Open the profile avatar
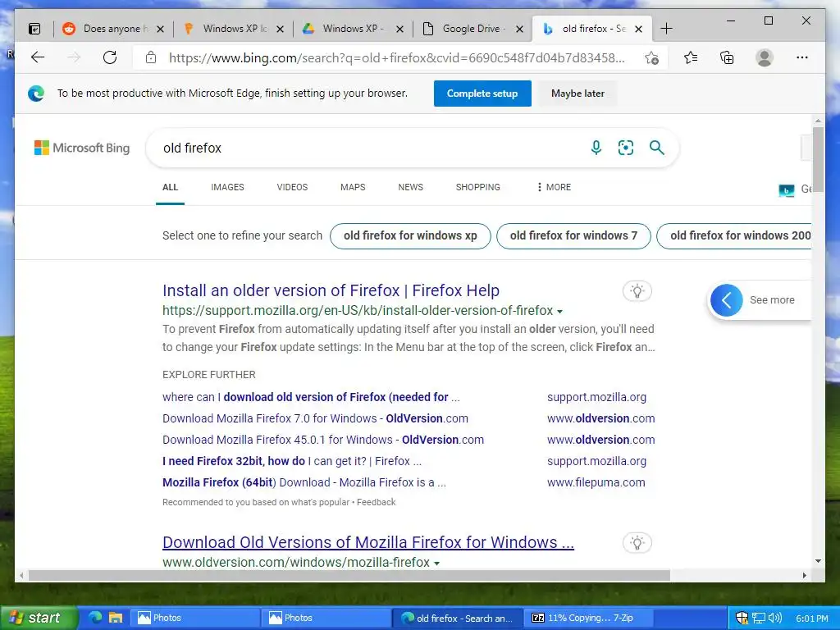 tap(765, 57)
